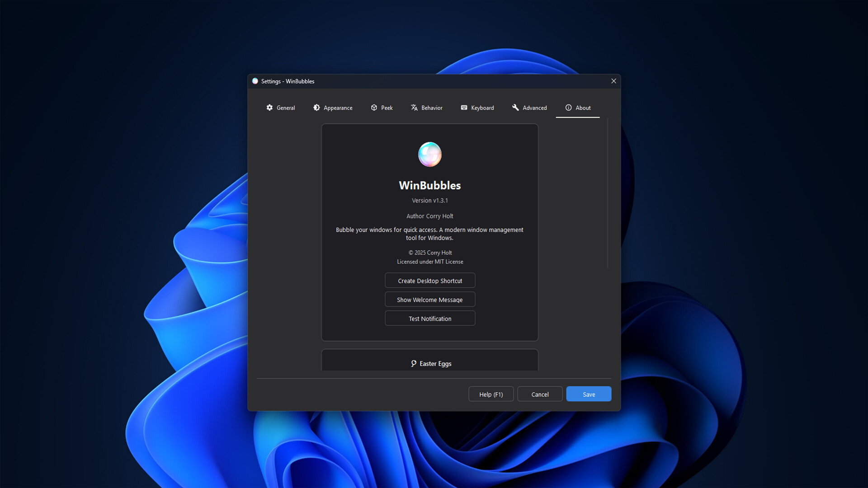Click the translate icon on the Behavior tab
Screen dimensions: 868x488
point(414,108)
